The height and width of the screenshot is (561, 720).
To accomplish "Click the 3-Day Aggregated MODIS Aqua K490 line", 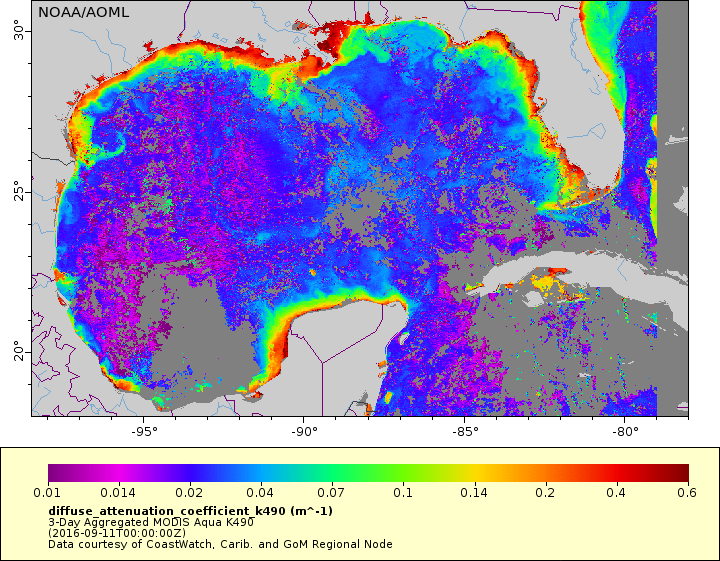I will 151,522.
